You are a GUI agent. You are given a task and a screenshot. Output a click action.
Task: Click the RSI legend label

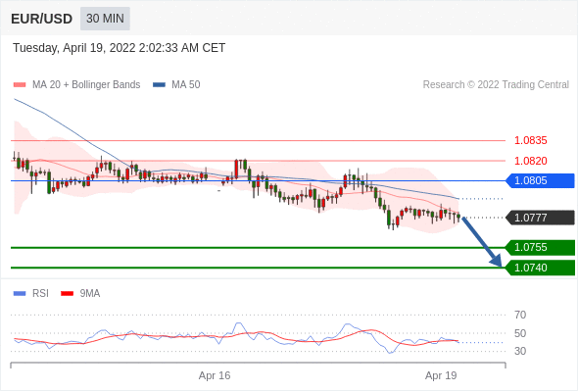pos(40,294)
